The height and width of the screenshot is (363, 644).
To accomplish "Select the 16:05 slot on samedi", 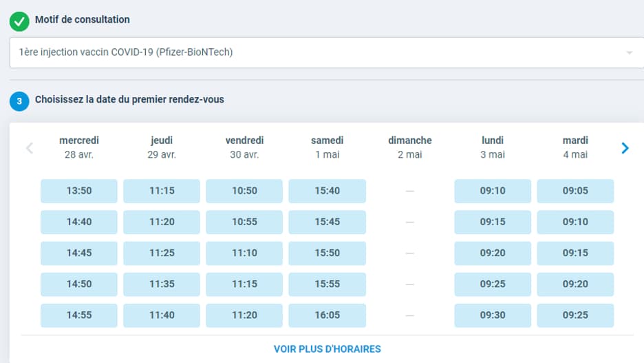I will pyautogui.click(x=328, y=315).
